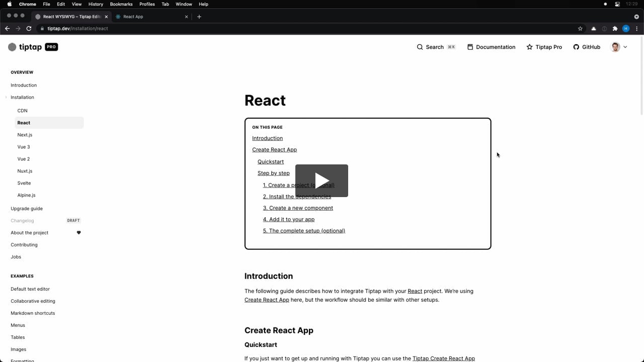
Task: Jump to Quickstart section link
Action: pyautogui.click(x=271, y=162)
